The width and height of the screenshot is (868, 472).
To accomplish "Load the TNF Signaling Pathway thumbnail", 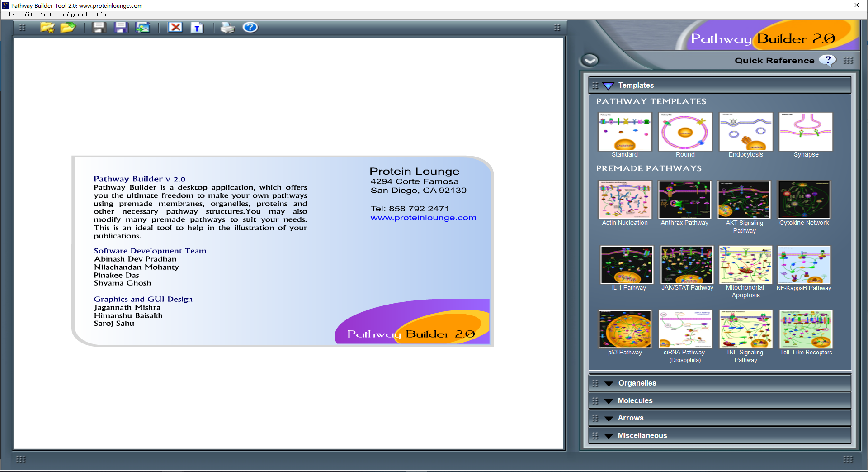I will (x=746, y=329).
